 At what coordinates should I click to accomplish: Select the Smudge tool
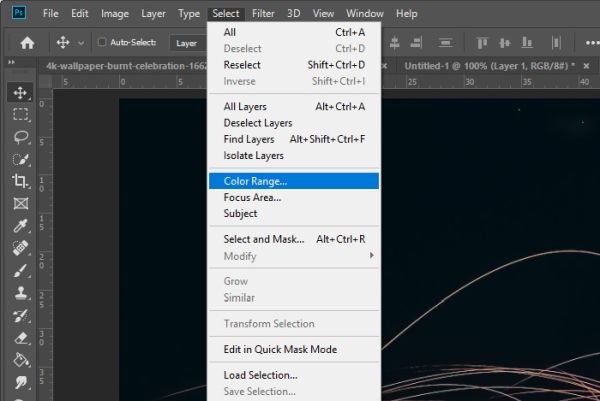coord(21,382)
